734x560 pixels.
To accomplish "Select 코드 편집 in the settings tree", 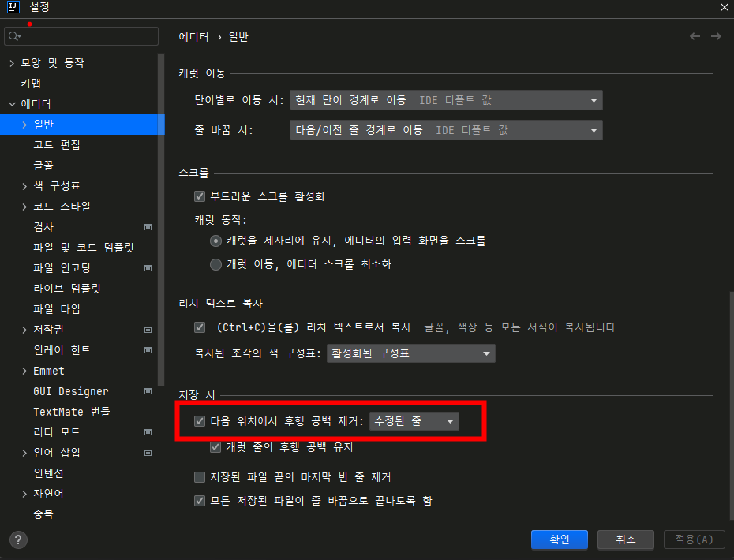I will coord(57,145).
